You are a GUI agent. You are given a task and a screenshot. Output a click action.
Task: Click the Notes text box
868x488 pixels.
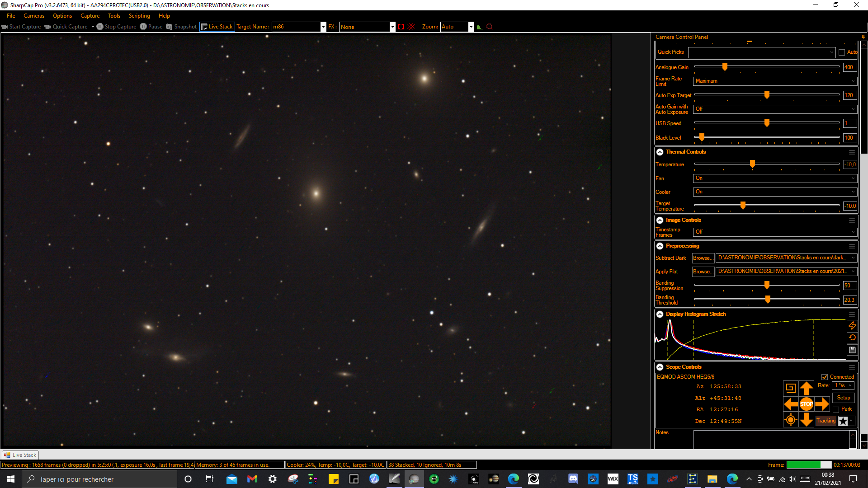click(x=771, y=439)
